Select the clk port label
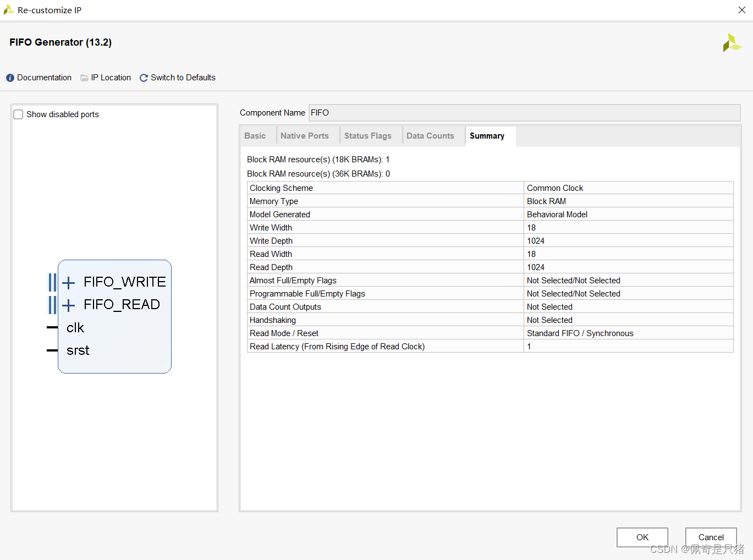This screenshot has height=560, width=753. click(75, 328)
